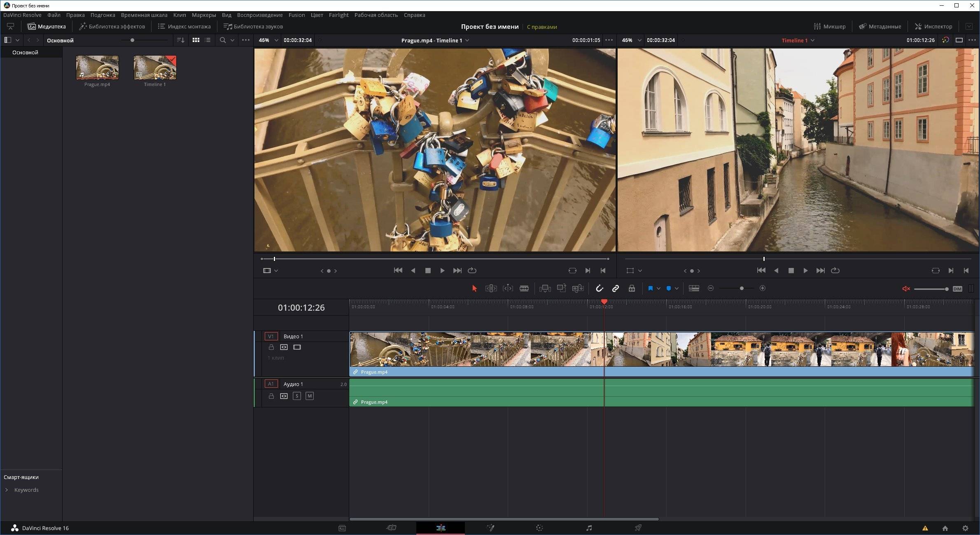
Task: Open bin list view dropdown arrow
Action: [x=17, y=40]
